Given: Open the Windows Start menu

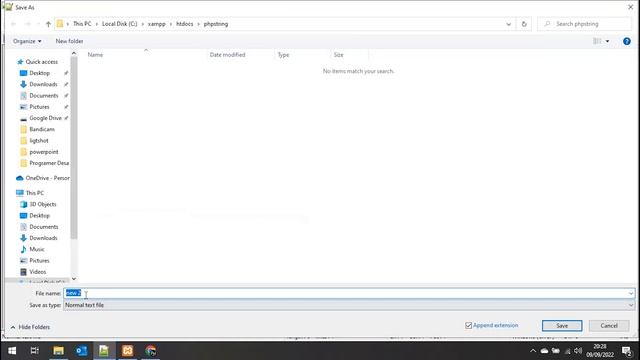Looking at the screenshot, I should coord(12,351).
